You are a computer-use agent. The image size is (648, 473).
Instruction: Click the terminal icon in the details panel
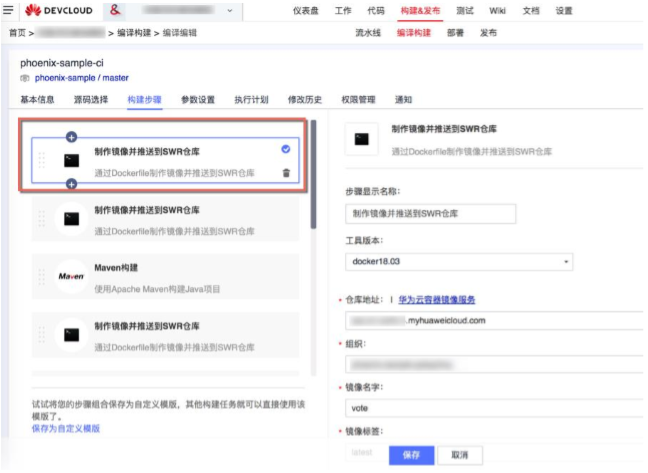click(362, 139)
